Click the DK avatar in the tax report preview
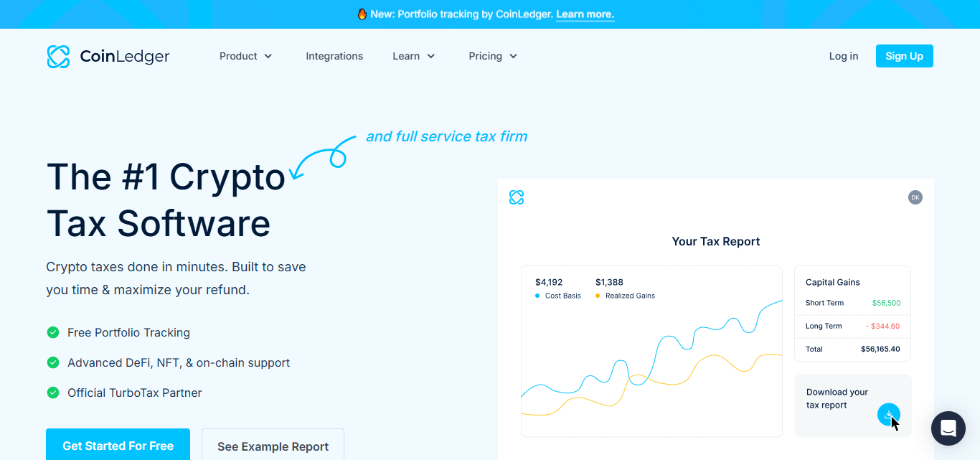Screen dimensions: 980x460 click(915, 197)
